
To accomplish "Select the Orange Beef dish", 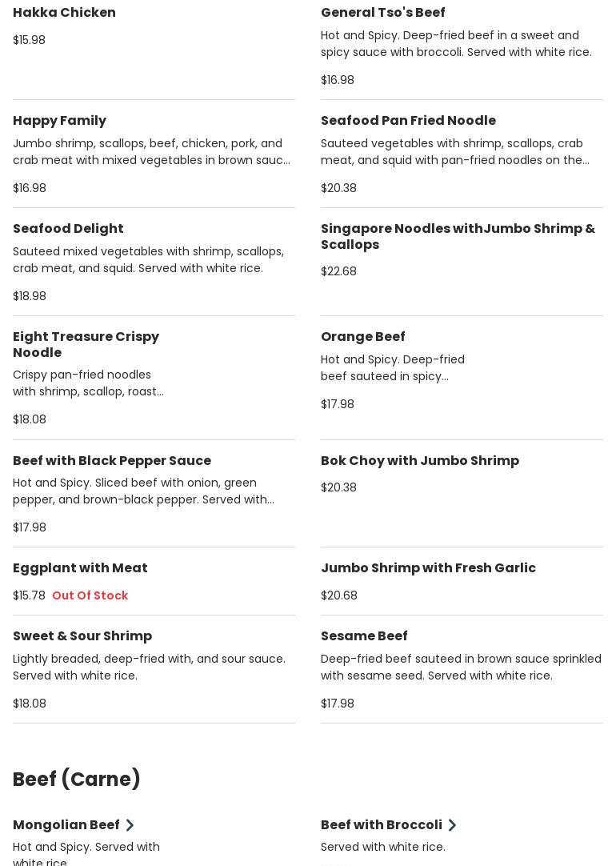I will [362, 337].
